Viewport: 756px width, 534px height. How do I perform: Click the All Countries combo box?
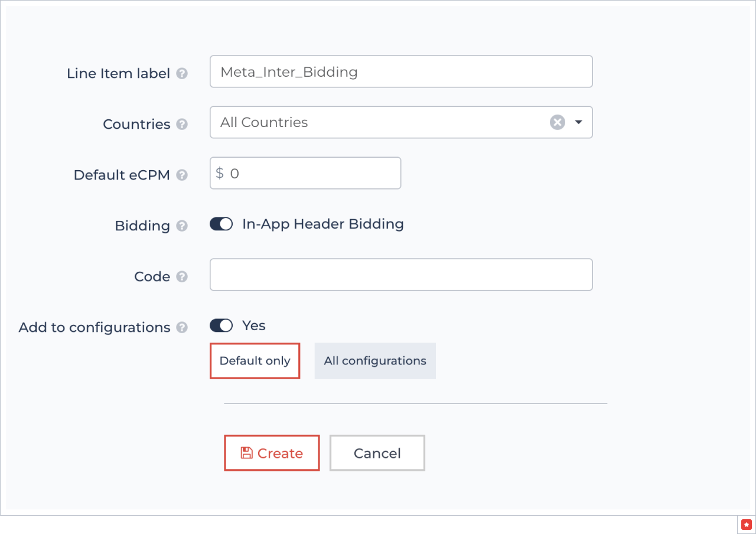point(384,122)
